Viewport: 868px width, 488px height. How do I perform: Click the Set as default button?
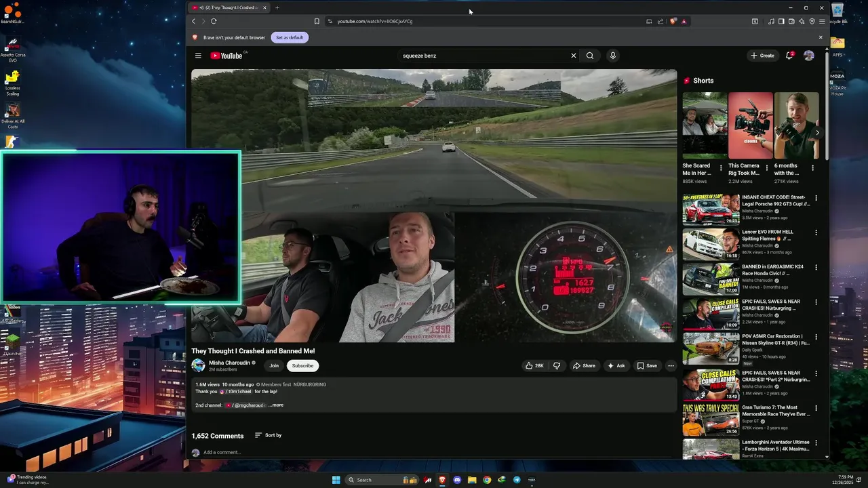[290, 37]
